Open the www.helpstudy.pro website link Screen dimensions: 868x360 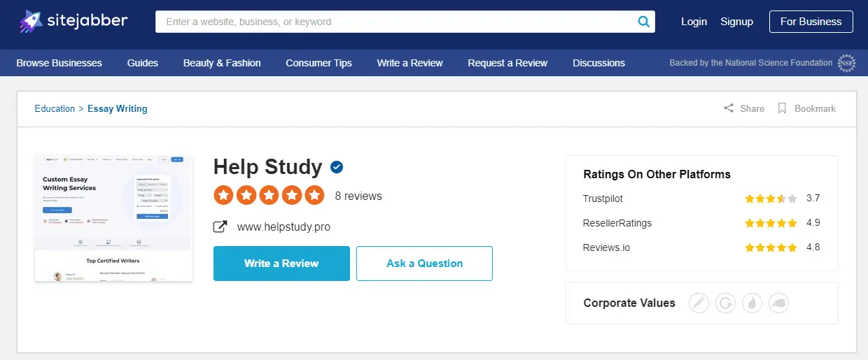pos(283,226)
